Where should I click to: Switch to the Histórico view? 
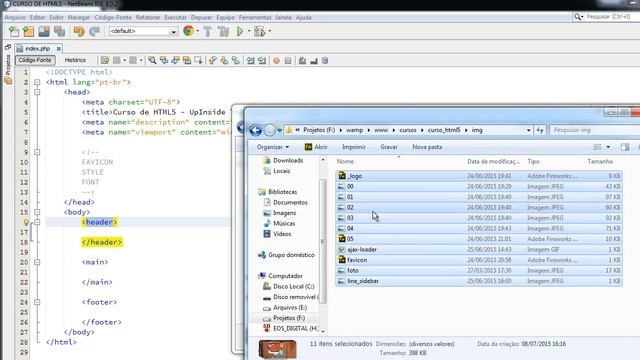75,60
